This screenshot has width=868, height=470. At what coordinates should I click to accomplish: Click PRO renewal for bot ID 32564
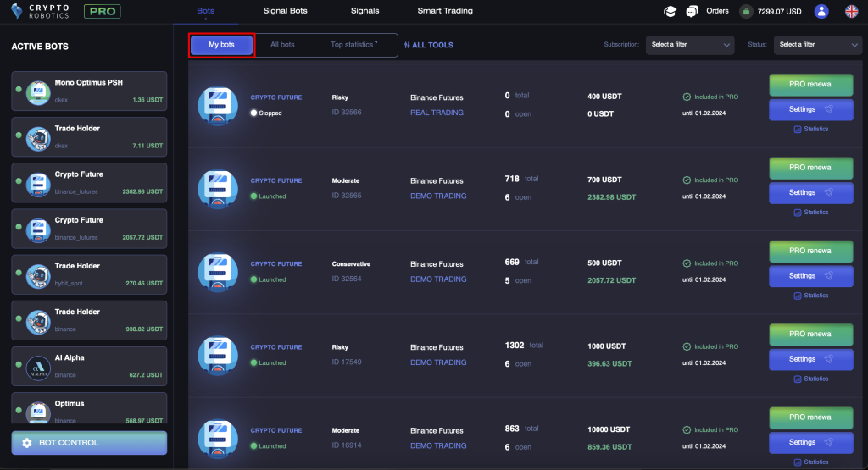(x=811, y=251)
